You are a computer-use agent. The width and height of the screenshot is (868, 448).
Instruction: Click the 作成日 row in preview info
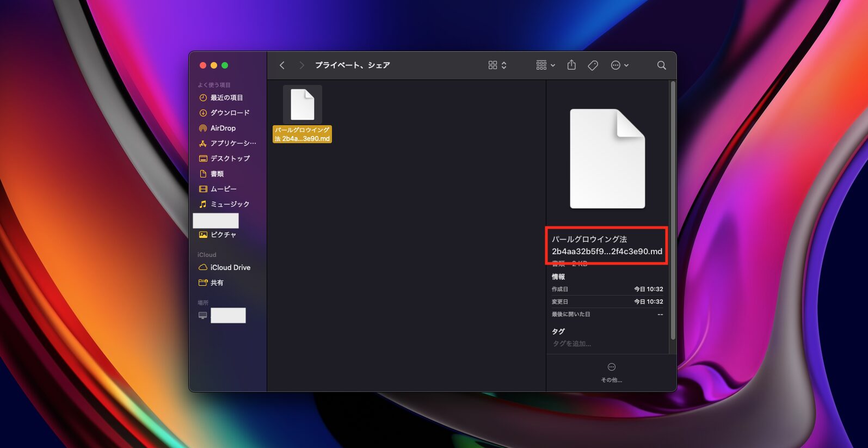coord(607,289)
